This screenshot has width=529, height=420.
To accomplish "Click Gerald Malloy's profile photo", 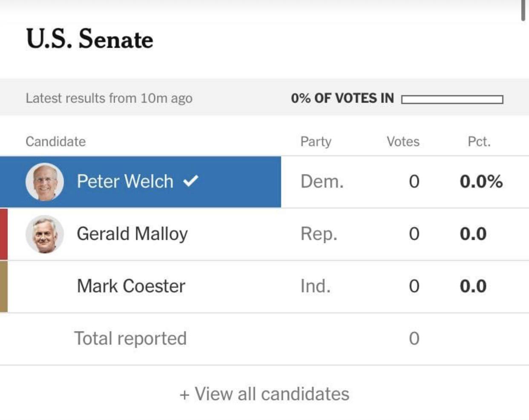I will coord(45,234).
